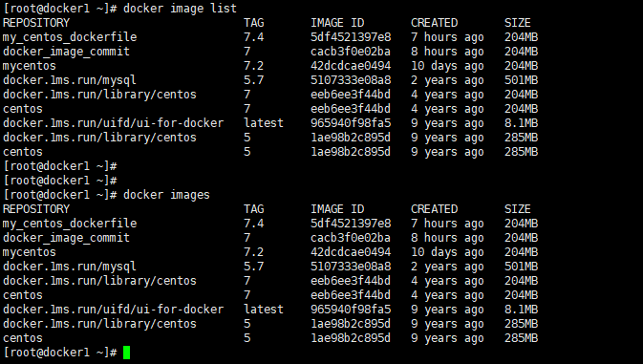Select "2 years ago" in docker image list output
Viewport: 643px width, 364px height.
point(447,80)
